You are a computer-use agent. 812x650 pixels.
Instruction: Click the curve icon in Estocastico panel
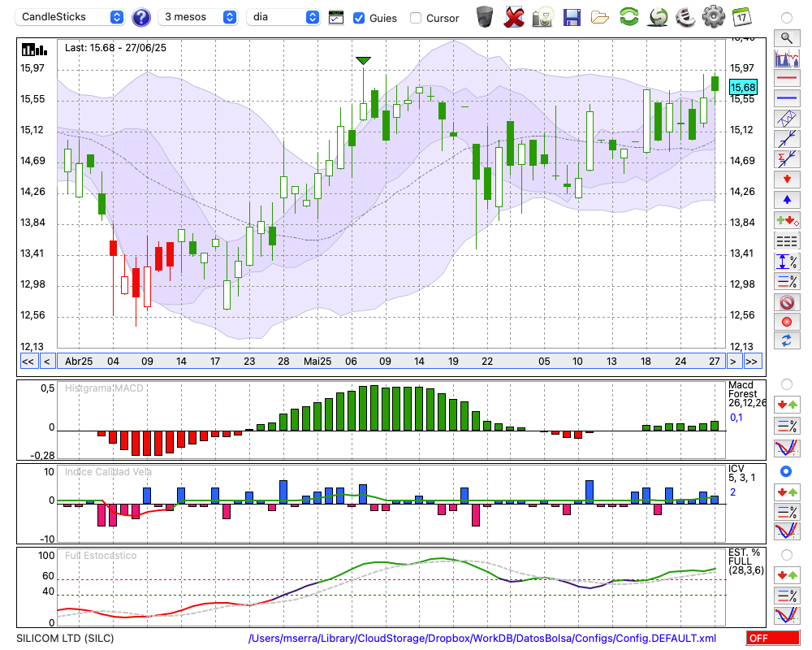787,615
